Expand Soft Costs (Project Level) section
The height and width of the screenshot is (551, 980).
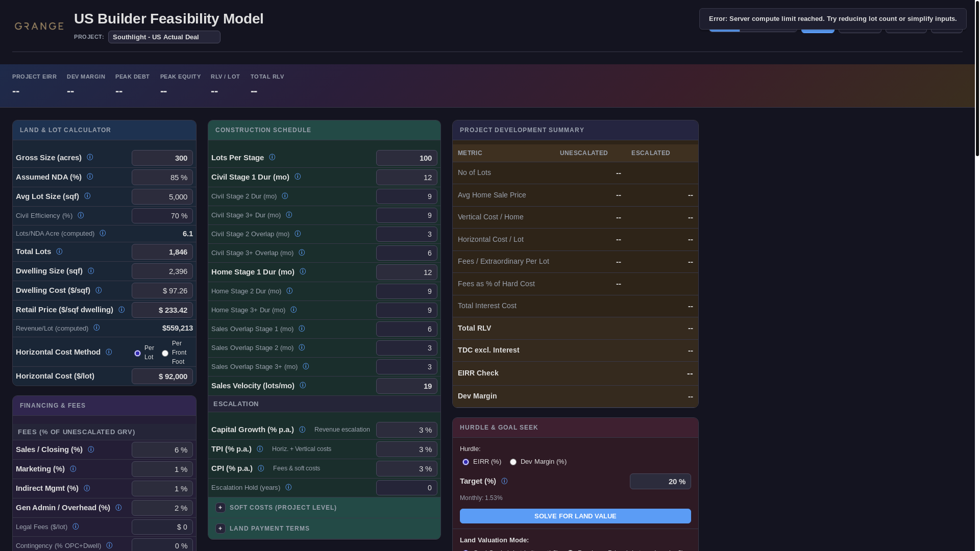click(x=220, y=508)
